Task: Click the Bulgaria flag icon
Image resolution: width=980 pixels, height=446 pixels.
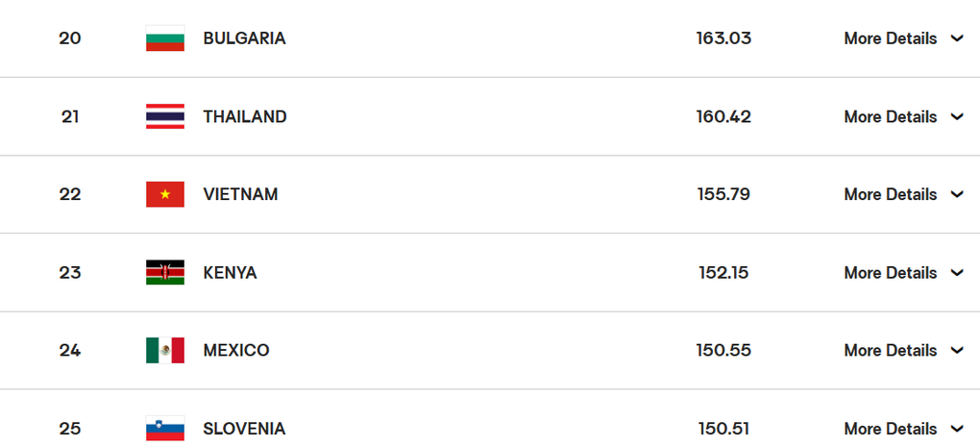Action: pos(165,38)
